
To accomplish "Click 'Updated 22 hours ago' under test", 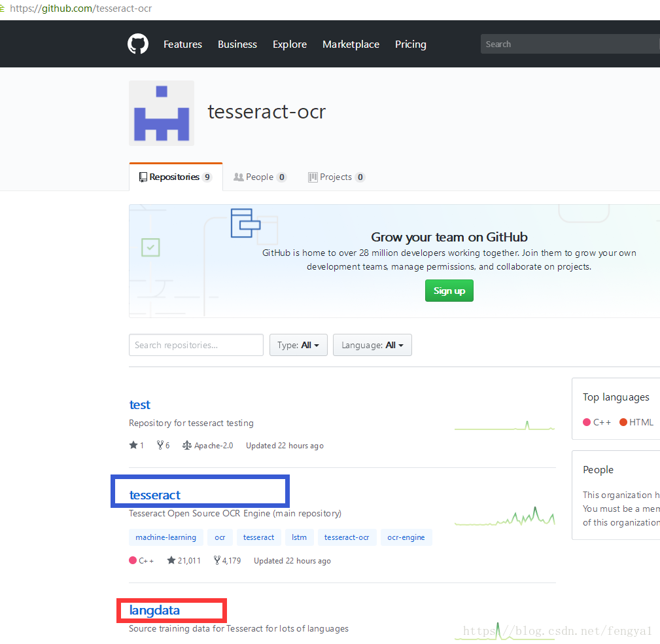I will pos(285,446).
